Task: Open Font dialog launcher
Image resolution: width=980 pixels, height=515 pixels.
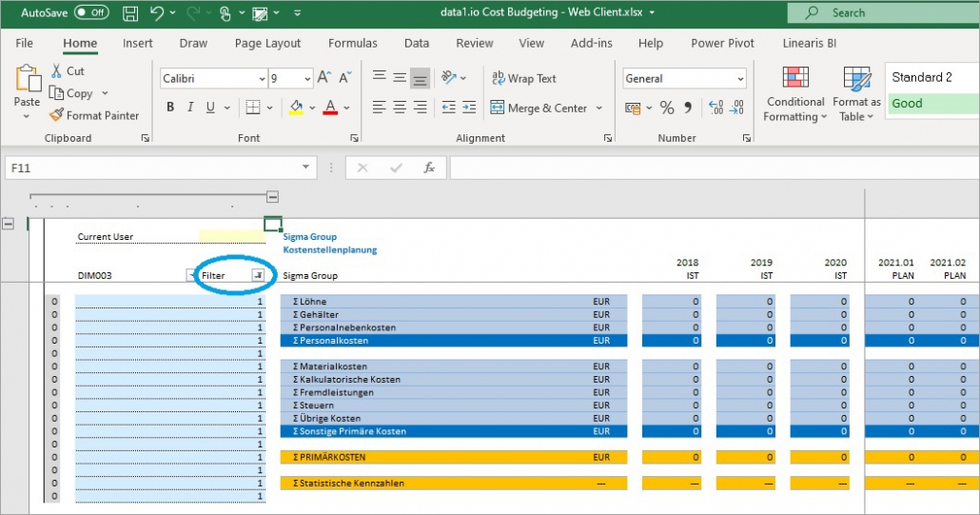Action: 354,138
